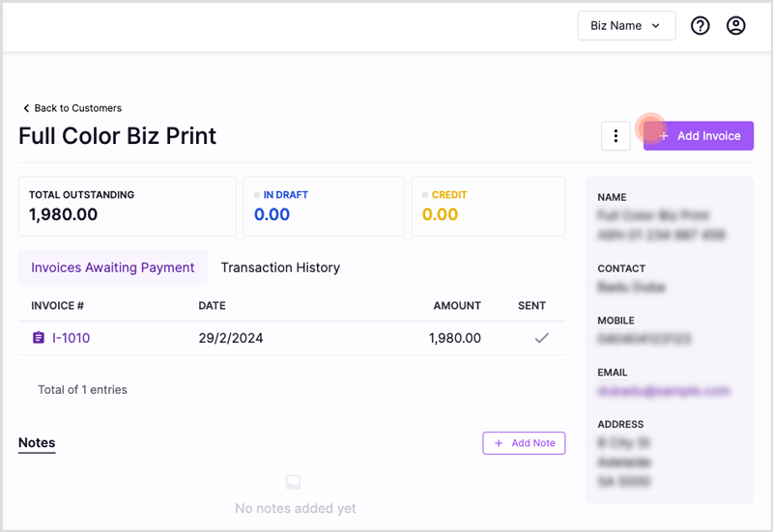
Task: Click the plus icon on Add Note
Action: pyautogui.click(x=499, y=443)
